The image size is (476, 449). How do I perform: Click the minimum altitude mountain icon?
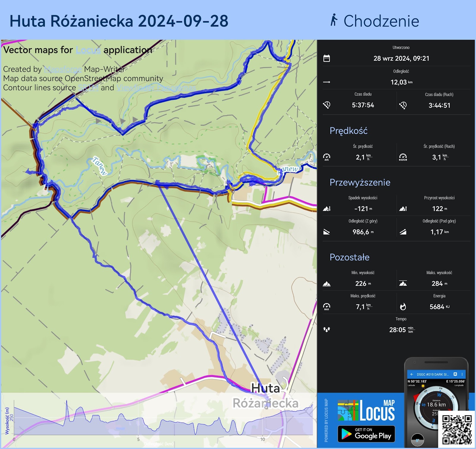click(x=327, y=283)
